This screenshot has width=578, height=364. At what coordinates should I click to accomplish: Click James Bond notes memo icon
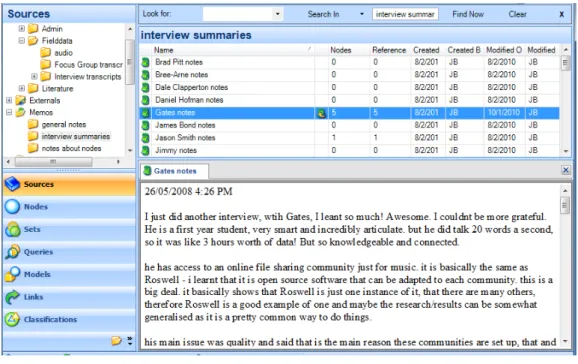click(146, 125)
